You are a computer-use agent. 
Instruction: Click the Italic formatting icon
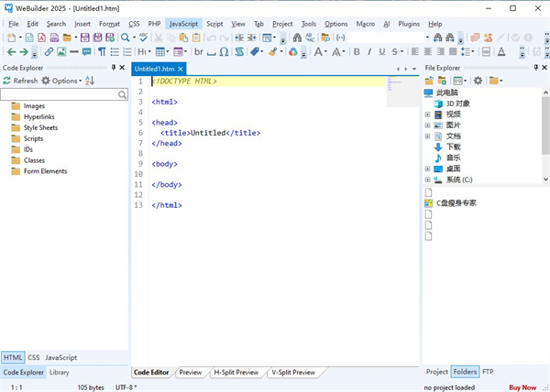[x=369, y=52]
